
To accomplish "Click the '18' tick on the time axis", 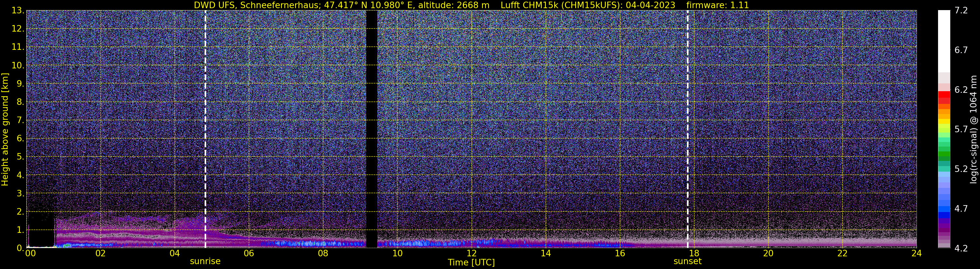I will [x=694, y=253].
